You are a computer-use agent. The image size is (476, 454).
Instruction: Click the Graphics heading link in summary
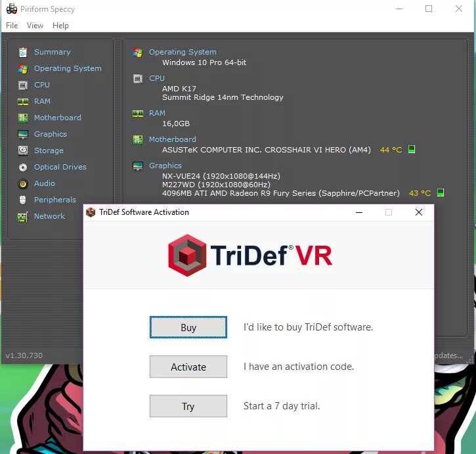(x=165, y=166)
